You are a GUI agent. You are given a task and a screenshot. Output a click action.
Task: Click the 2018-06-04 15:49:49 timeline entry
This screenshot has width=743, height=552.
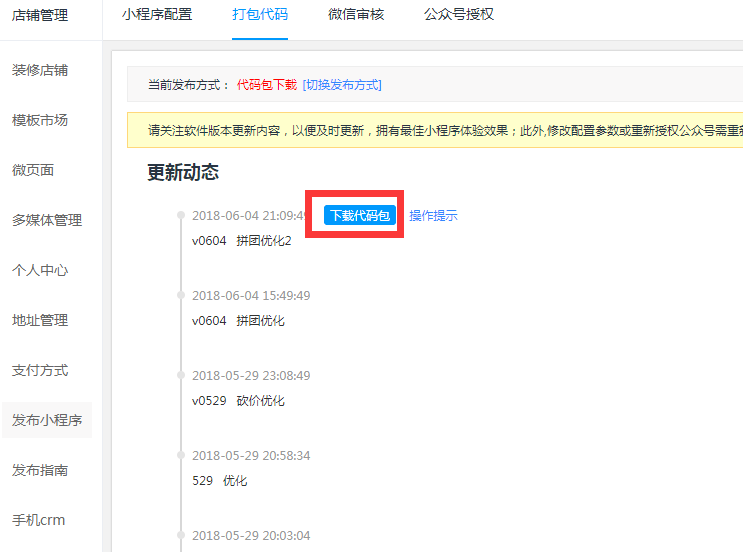[x=251, y=296]
